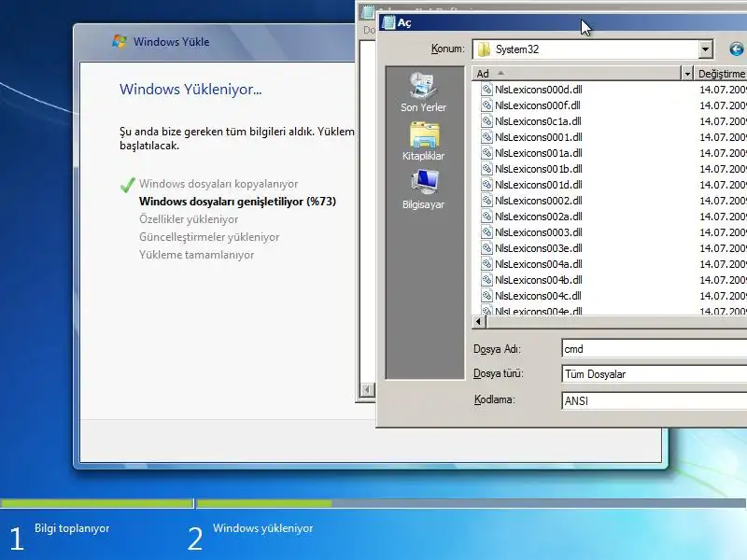Image resolution: width=747 pixels, height=560 pixels.
Task: Sort by the Değiştirme column header
Action: click(x=721, y=74)
